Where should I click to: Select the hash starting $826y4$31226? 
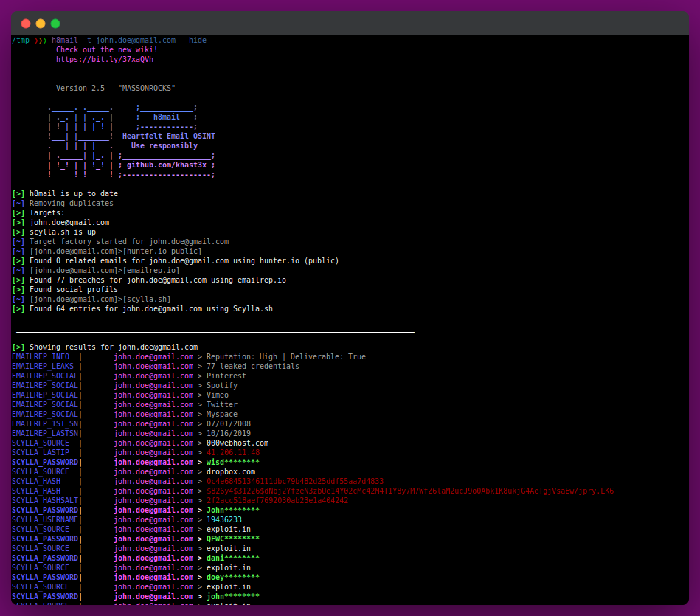point(410,491)
